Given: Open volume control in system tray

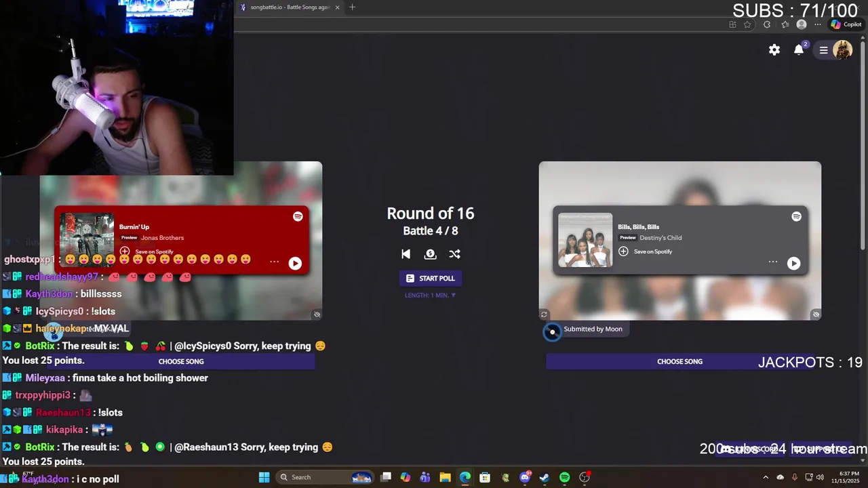Looking at the screenshot, I should 821,477.
